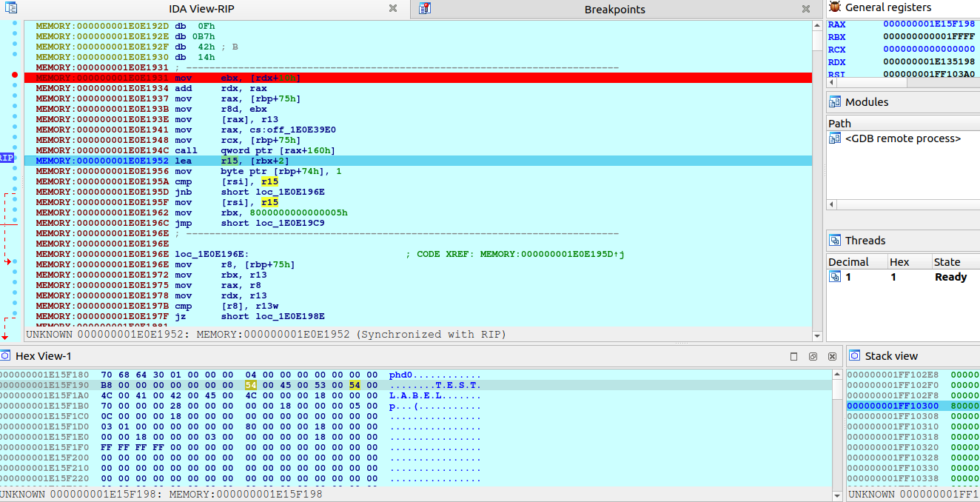This screenshot has height=502, width=980.
Task: Click the Breakpoints tab icon
Action: [x=425, y=9]
